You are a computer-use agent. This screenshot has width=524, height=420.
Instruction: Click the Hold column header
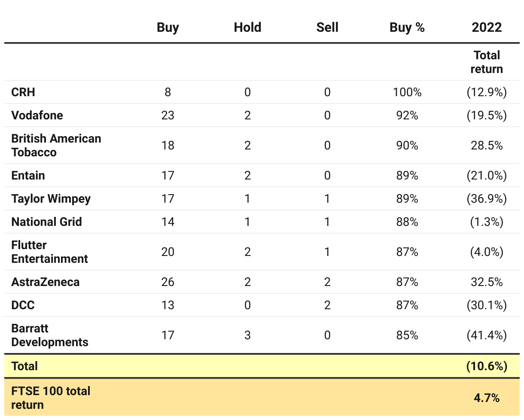pyautogui.click(x=247, y=27)
